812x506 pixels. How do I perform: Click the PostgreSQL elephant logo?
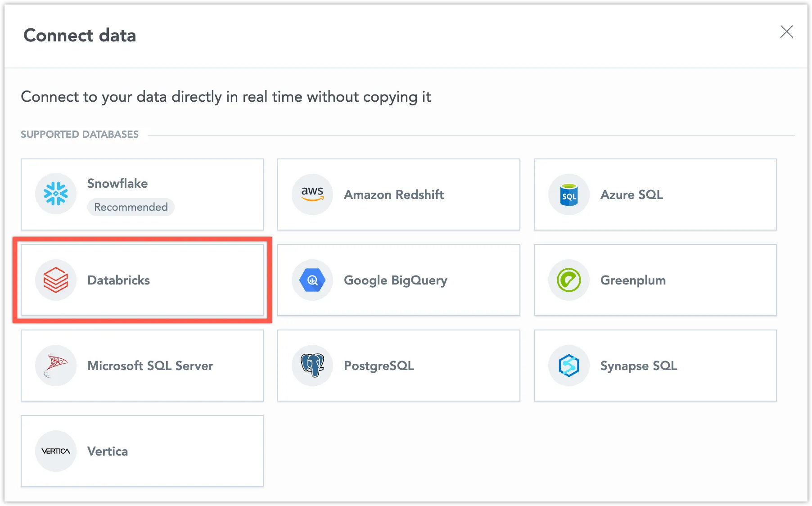click(312, 366)
